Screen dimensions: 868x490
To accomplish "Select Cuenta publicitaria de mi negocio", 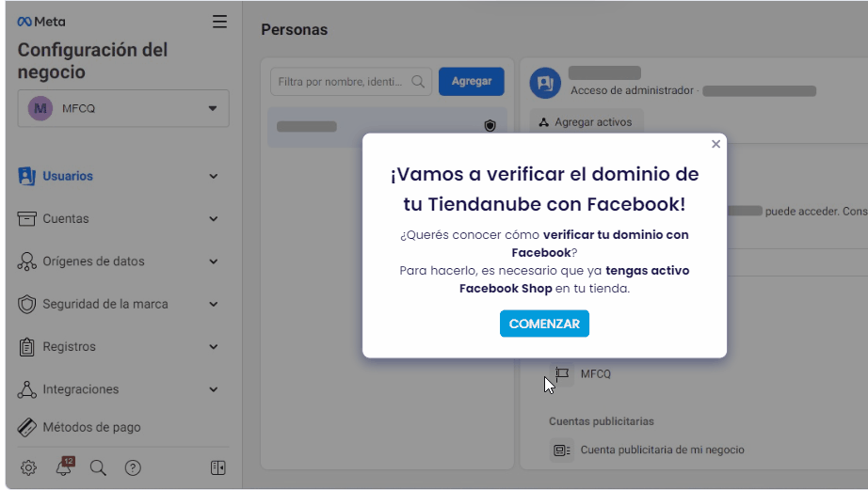I will pyautogui.click(x=662, y=450).
